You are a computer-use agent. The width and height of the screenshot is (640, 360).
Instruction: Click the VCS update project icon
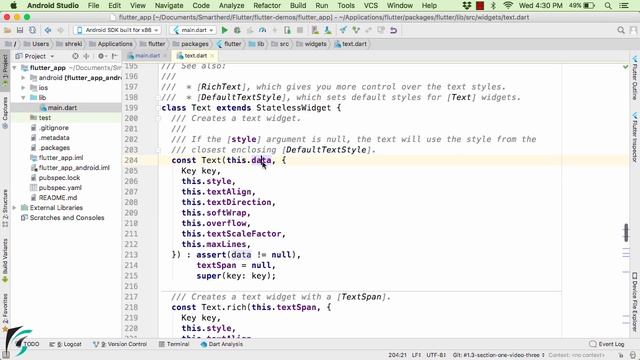tap(343, 30)
